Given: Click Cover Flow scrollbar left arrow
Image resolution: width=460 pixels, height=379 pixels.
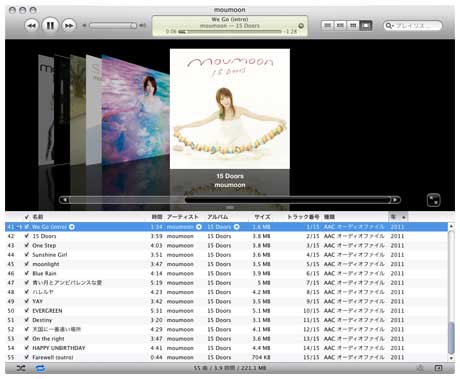Looking at the screenshot, I should pyautogui.click(x=65, y=200).
